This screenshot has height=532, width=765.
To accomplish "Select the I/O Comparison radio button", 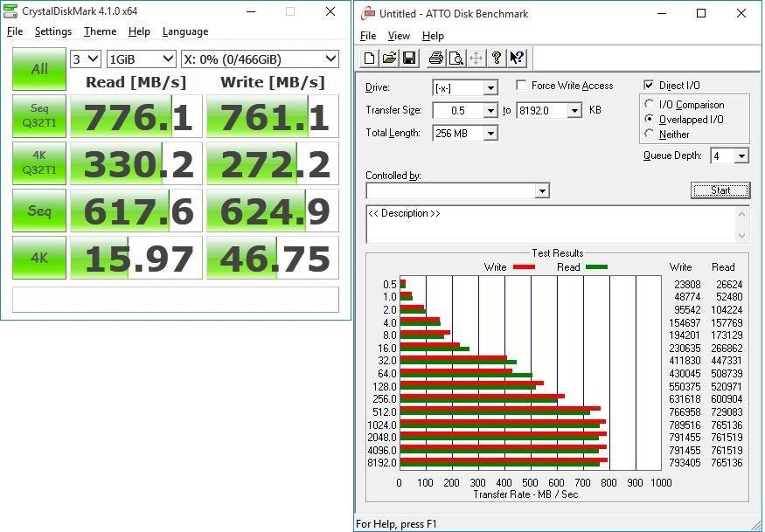I will pos(649,104).
